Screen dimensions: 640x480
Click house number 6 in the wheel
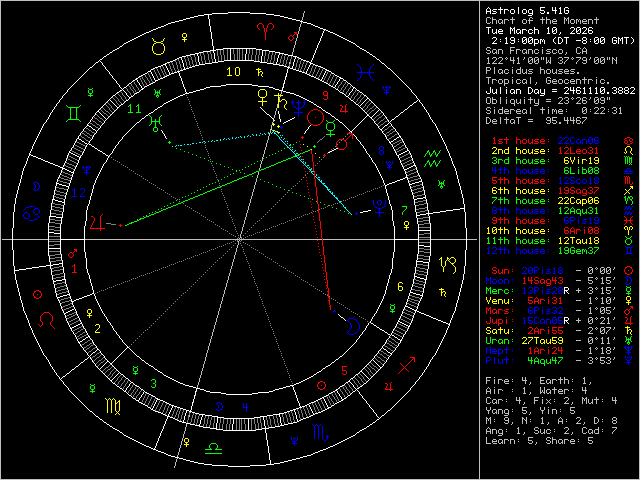(x=400, y=287)
